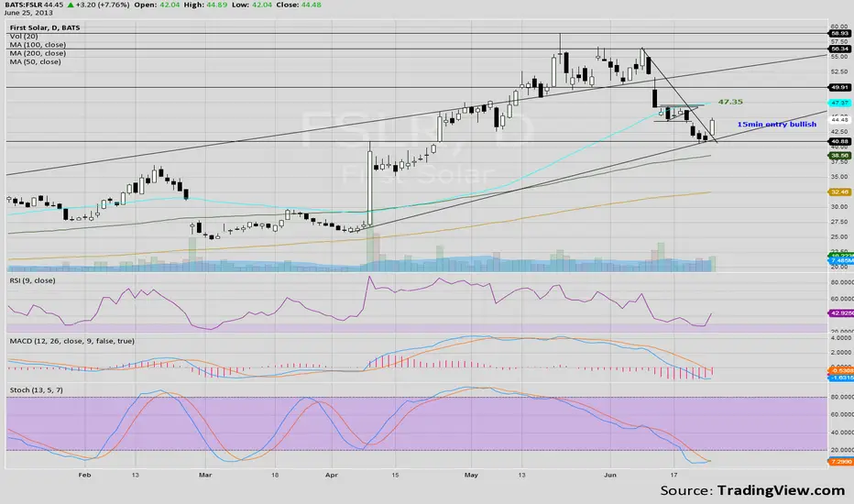Click the cyan 47.37 MA value tag
The width and height of the screenshot is (854, 504).
[x=839, y=103]
